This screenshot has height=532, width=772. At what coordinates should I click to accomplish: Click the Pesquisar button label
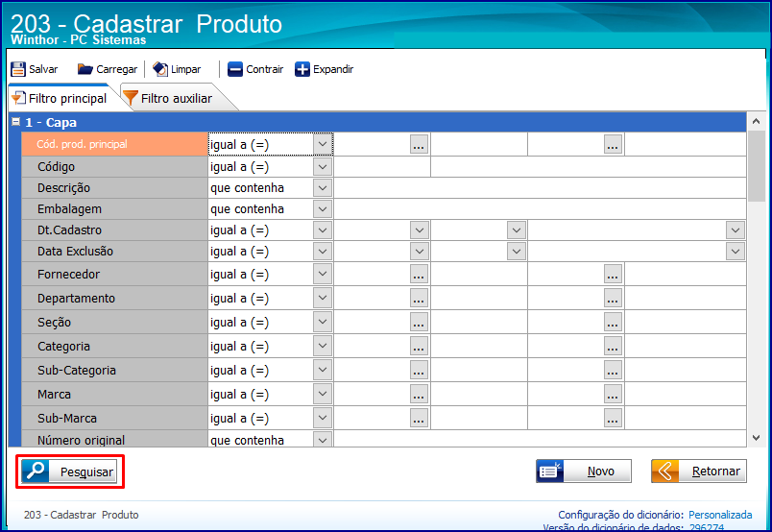pyautogui.click(x=86, y=472)
